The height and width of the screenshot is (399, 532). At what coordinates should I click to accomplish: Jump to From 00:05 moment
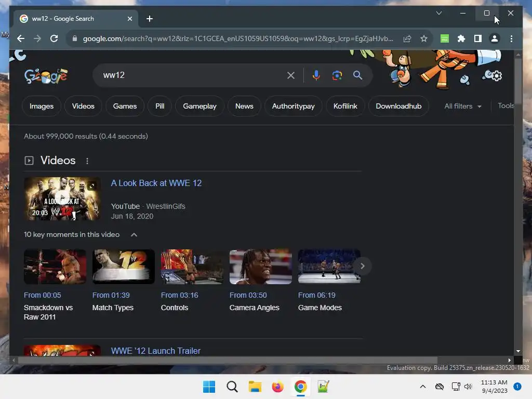43,295
